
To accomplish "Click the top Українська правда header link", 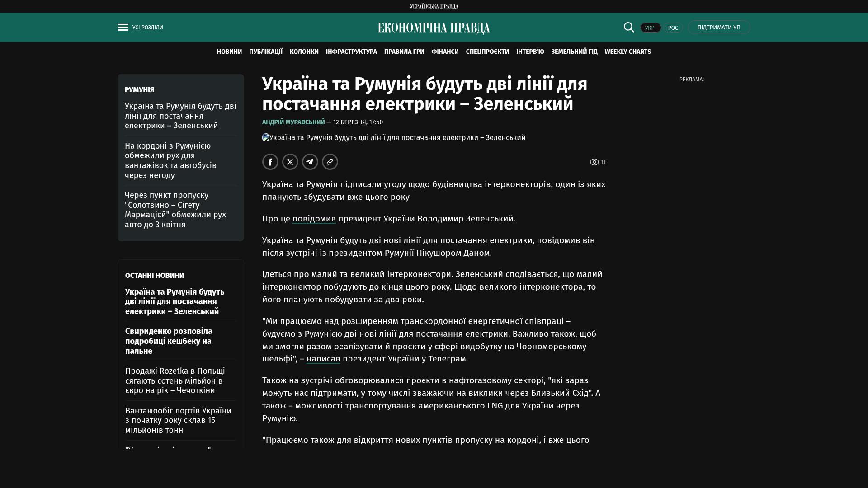I will 434,6.
